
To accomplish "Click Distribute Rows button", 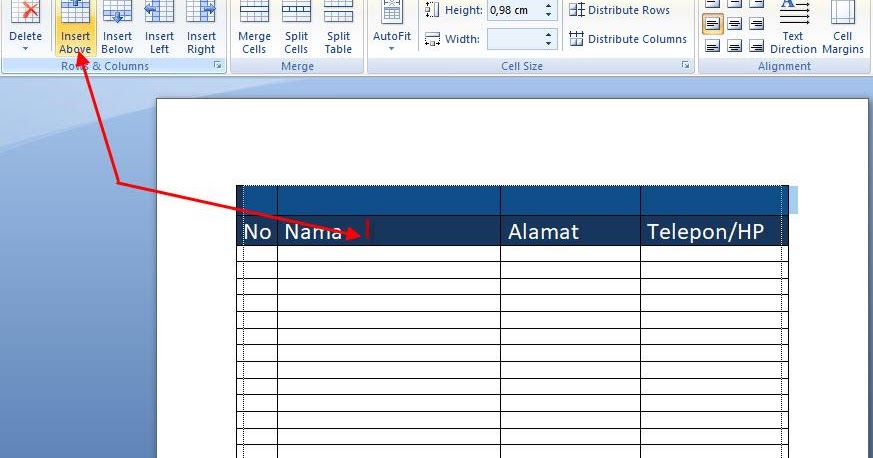I will pyautogui.click(x=619, y=10).
